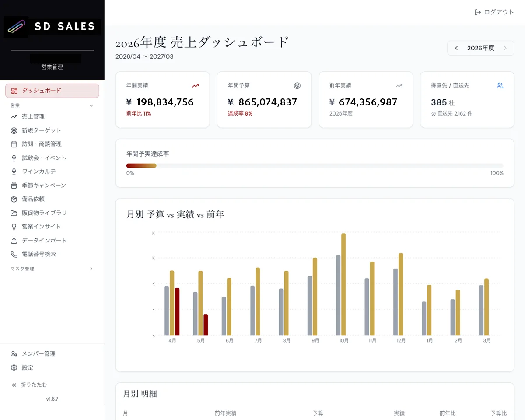Click the 前年比 11% label

tap(139, 113)
